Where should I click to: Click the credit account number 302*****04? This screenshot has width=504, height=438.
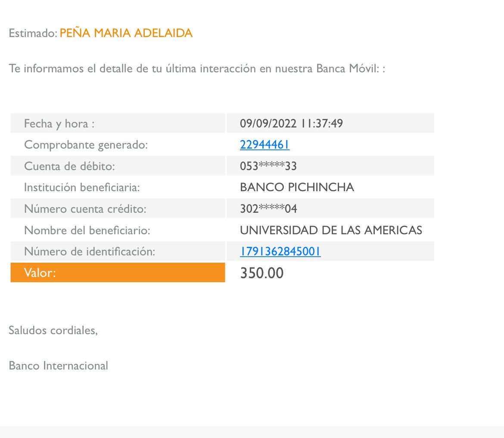point(268,209)
